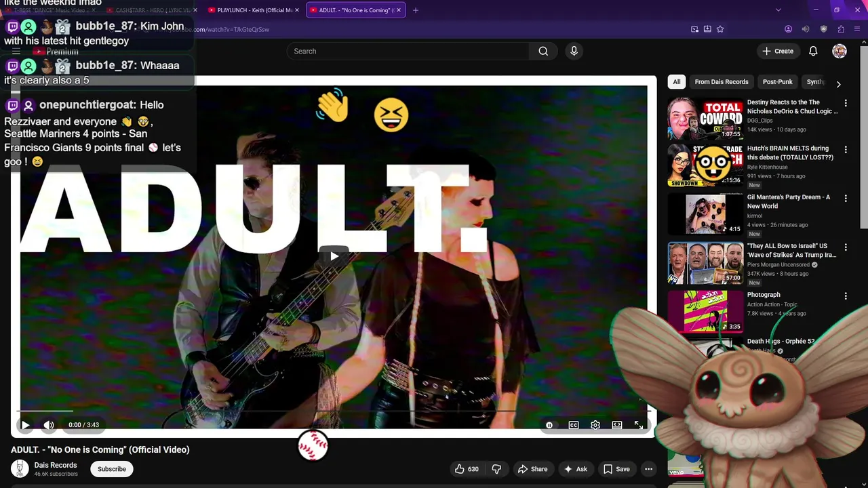Viewport: 868px width, 488px height.
Task: Open uBlock Origin shield extension
Action: coord(824,29)
